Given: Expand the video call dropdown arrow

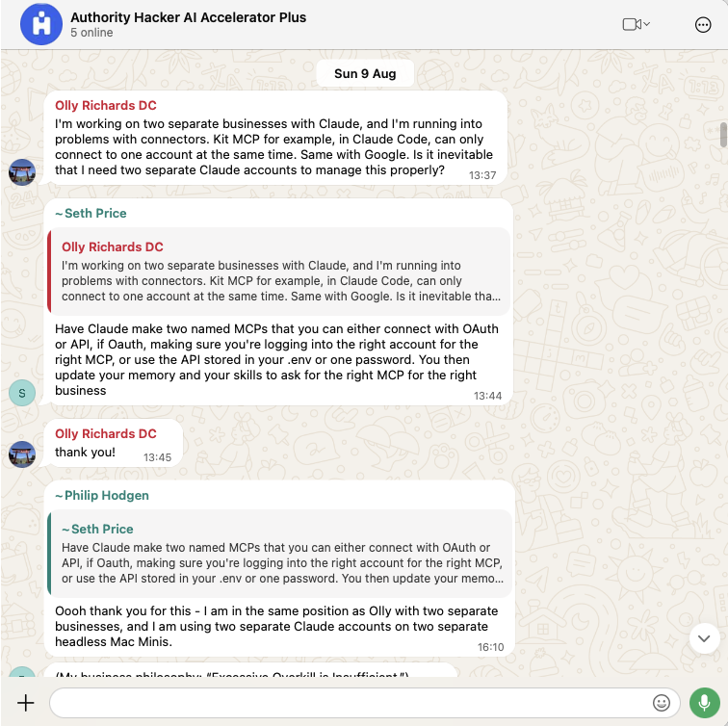Looking at the screenshot, I should click(x=647, y=24).
